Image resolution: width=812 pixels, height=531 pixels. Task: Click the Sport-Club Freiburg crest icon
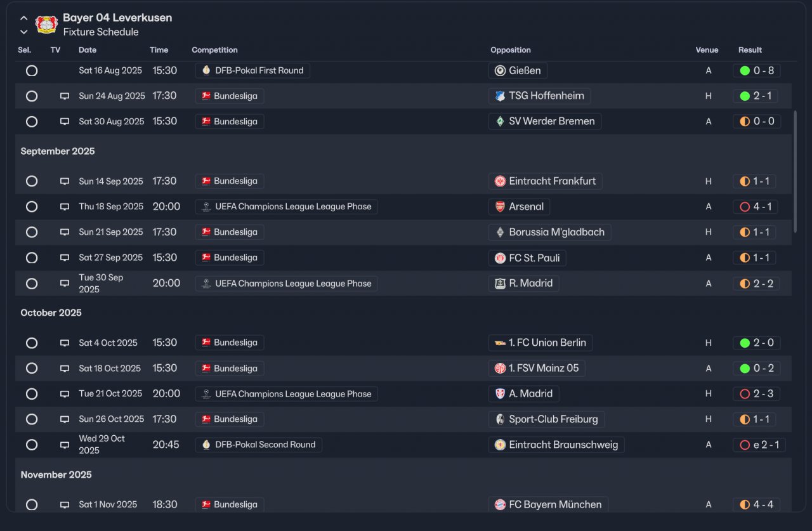(x=500, y=419)
